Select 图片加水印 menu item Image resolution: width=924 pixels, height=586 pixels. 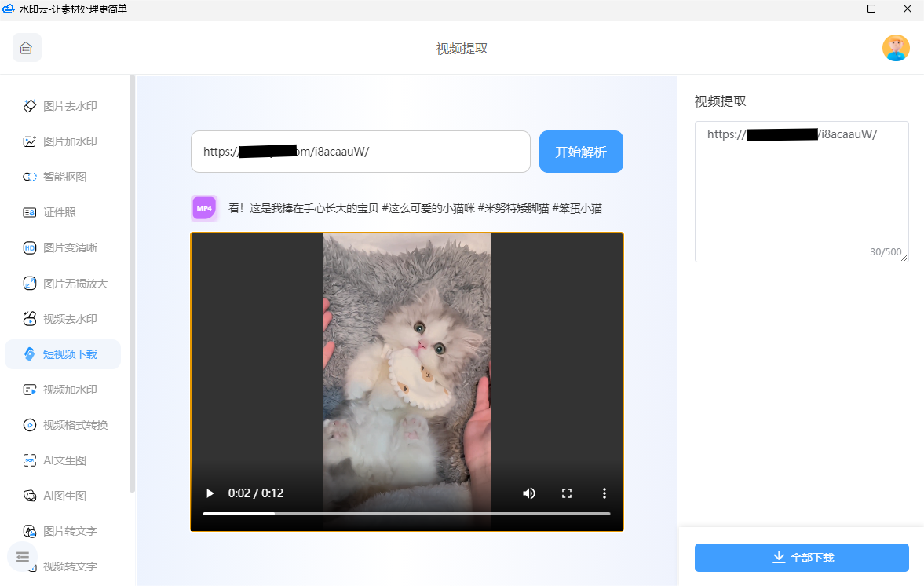click(x=63, y=141)
